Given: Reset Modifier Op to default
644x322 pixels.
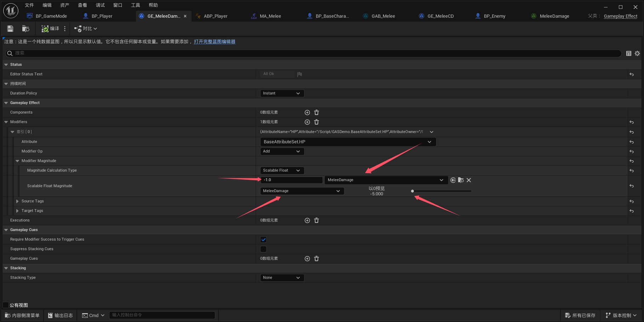Looking at the screenshot, I should coord(632,151).
